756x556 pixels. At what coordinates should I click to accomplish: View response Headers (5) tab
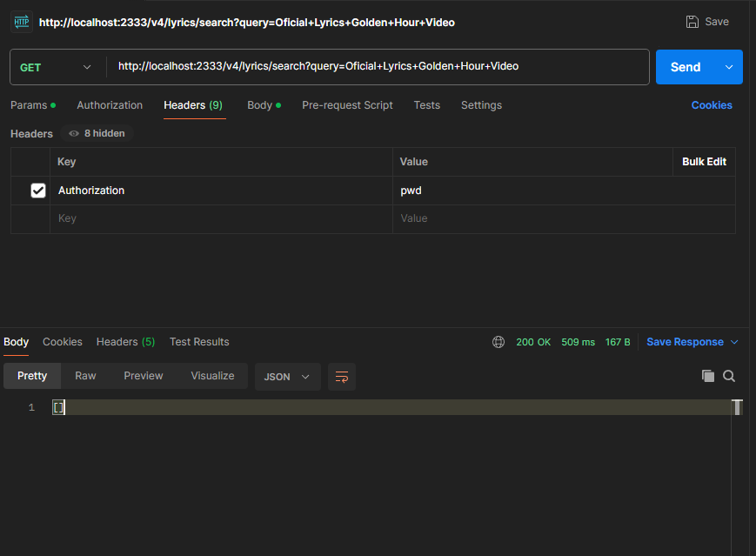[125, 342]
